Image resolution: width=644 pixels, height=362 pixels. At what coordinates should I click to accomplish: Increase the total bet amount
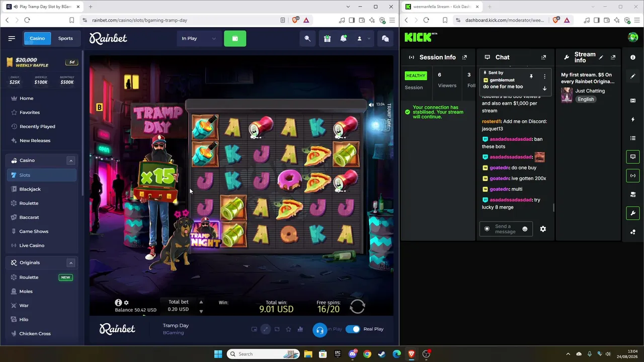coord(201,302)
